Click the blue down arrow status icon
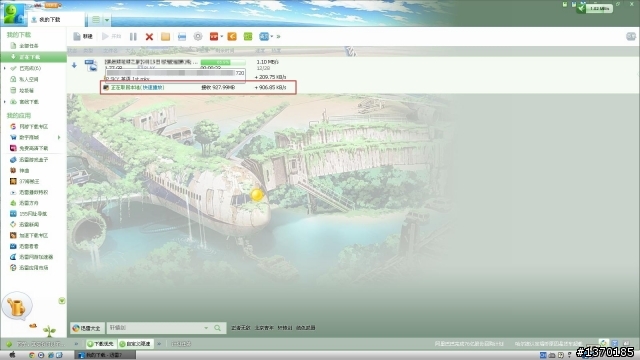 74,65
